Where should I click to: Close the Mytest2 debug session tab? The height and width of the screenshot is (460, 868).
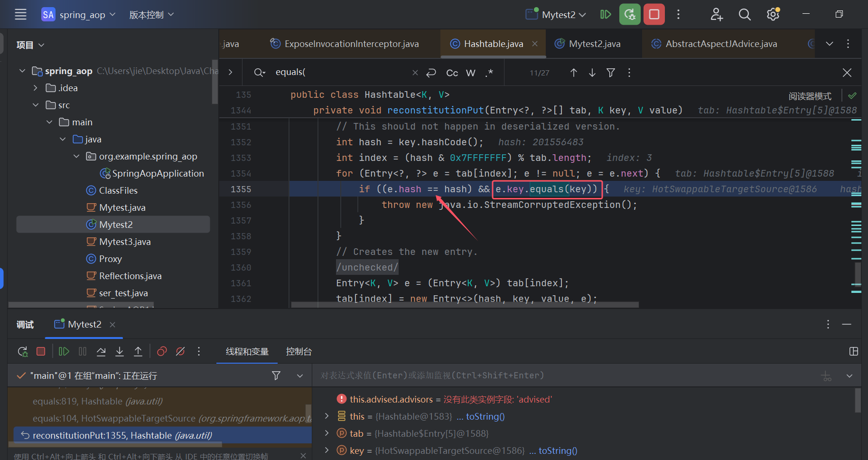[x=112, y=324]
